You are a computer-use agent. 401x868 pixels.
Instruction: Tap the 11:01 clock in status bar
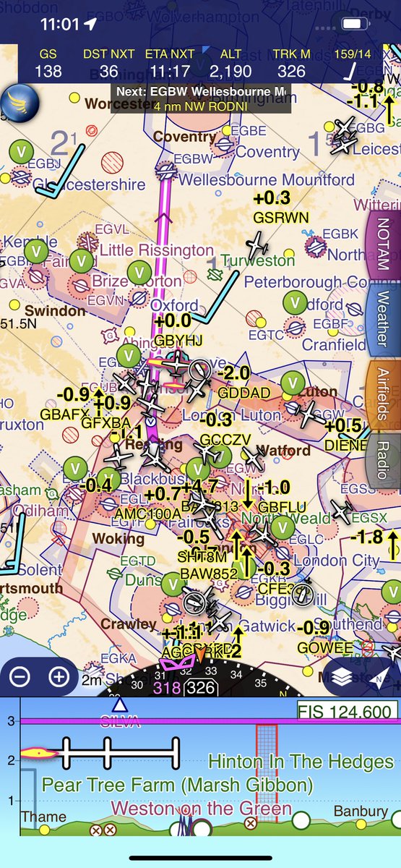click(59, 24)
